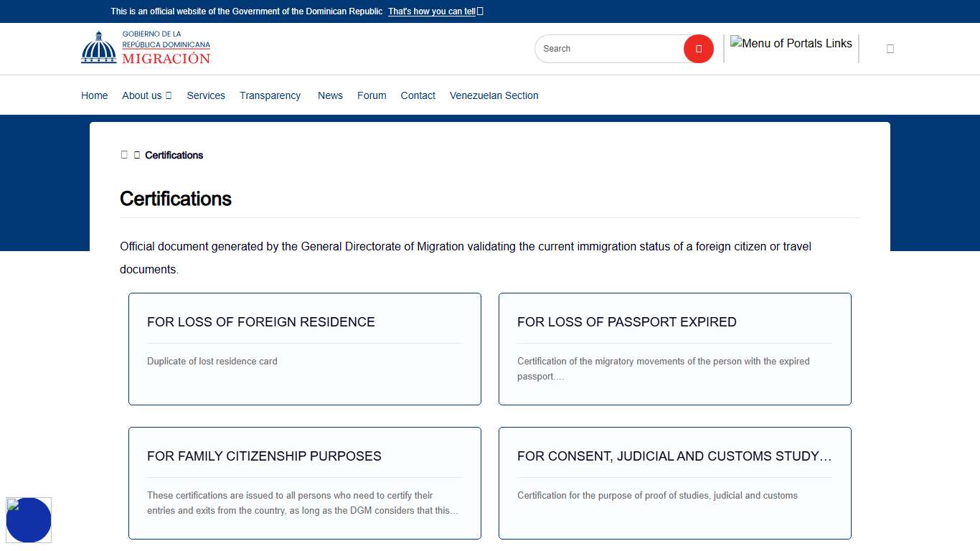The image size is (980, 551).
Task: Open the Menu of Portals Links icon
Action: 791,44
